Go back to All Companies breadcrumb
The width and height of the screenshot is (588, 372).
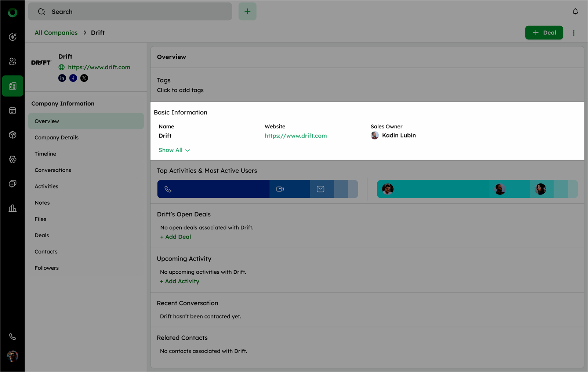click(x=56, y=33)
